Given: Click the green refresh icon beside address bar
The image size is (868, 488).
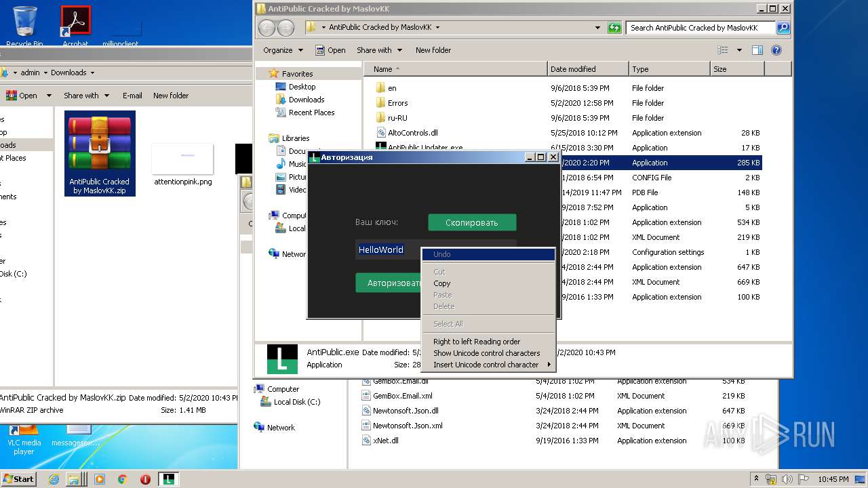Looking at the screenshot, I should point(614,28).
